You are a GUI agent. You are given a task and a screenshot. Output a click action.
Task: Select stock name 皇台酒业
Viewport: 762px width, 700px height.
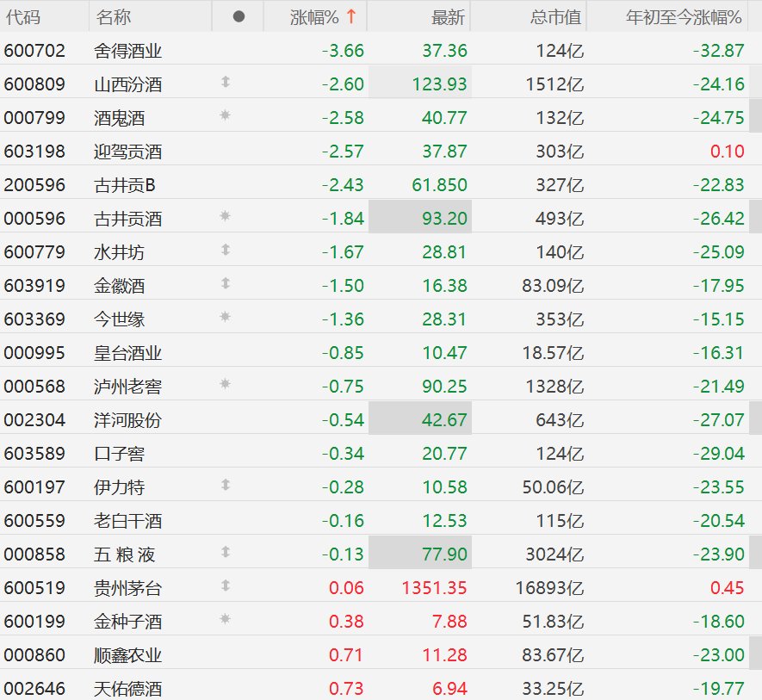pyautogui.click(x=127, y=353)
